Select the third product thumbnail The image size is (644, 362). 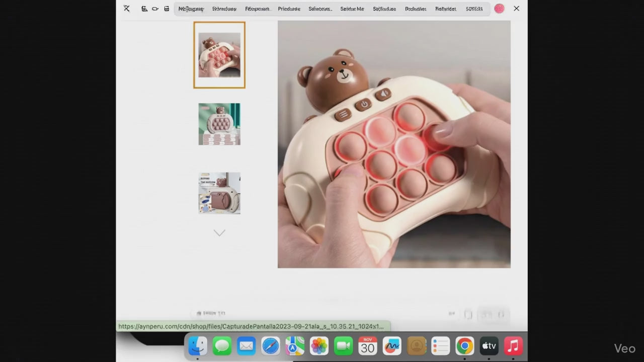tap(219, 193)
